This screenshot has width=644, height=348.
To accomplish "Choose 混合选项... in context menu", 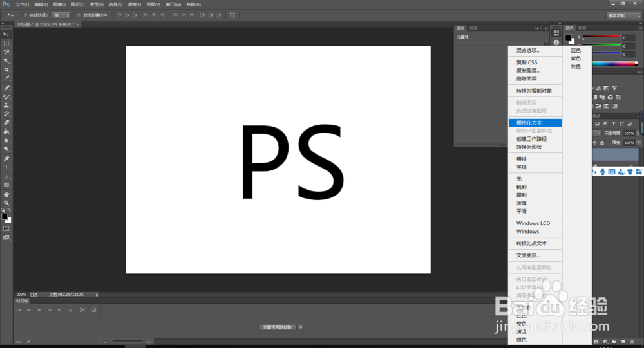I will pos(535,50).
